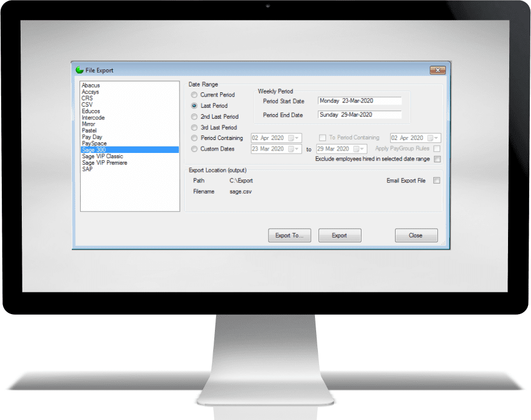Select the 2nd Last Period option
Image resolution: width=531 pixels, height=420 pixels.
(194, 116)
